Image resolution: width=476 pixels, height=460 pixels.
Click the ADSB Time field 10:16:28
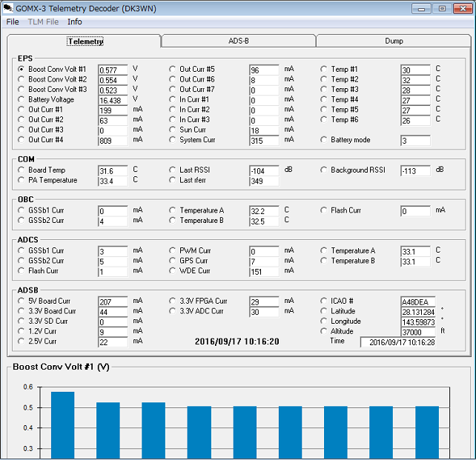[398, 342]
